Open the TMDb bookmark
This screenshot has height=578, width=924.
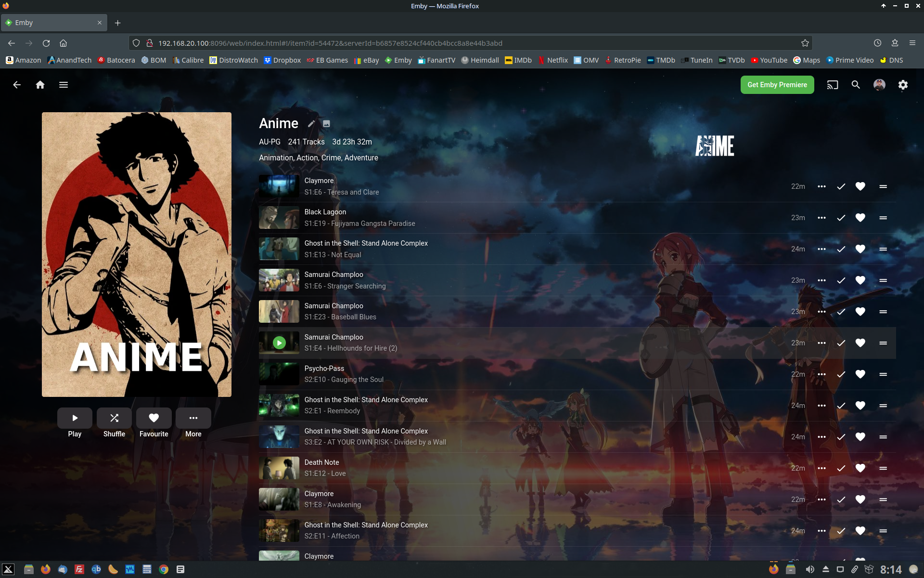tap(661, 60)
